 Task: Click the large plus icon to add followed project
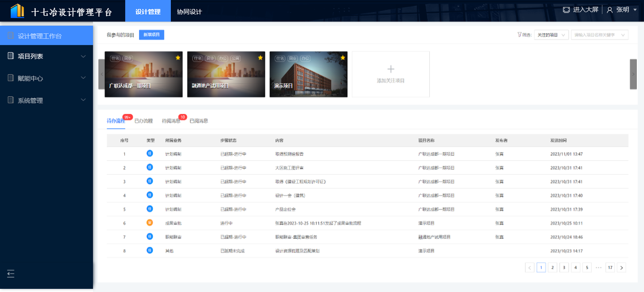[x=391, y=69]
